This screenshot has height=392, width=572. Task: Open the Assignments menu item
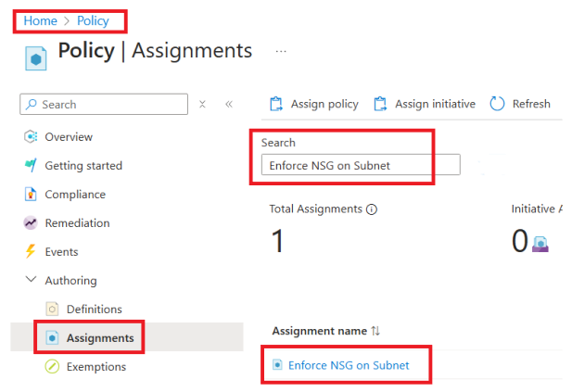pyautogui.click(x=100, y=338)
